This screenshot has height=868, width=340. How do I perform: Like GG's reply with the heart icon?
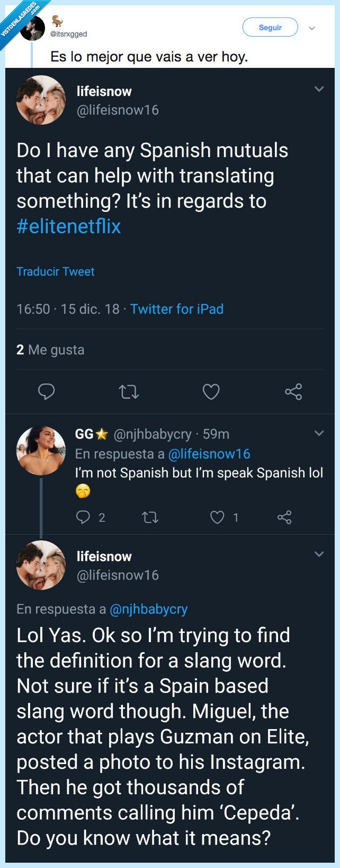tap(217, 517)
